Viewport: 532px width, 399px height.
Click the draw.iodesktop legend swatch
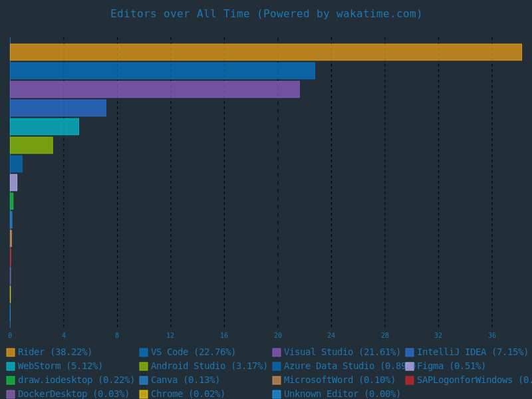pyautogui.click(x=11, y=380)
